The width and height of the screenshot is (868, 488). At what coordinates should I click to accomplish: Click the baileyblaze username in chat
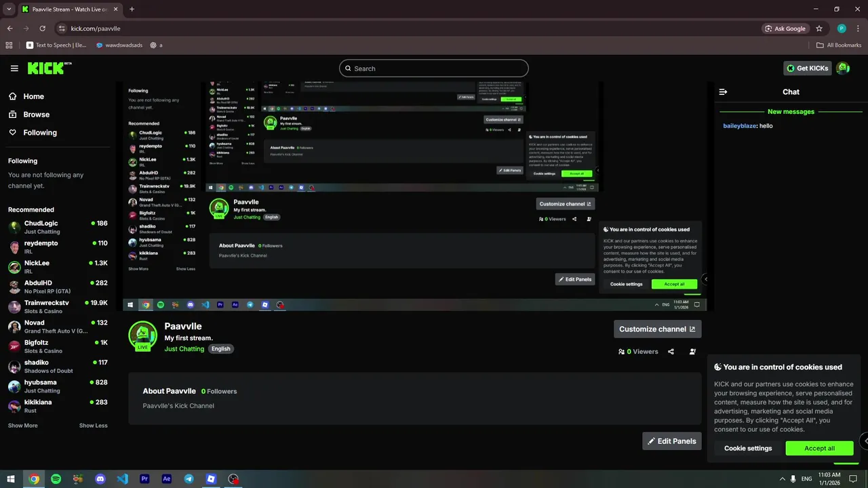tap(739, 126)
